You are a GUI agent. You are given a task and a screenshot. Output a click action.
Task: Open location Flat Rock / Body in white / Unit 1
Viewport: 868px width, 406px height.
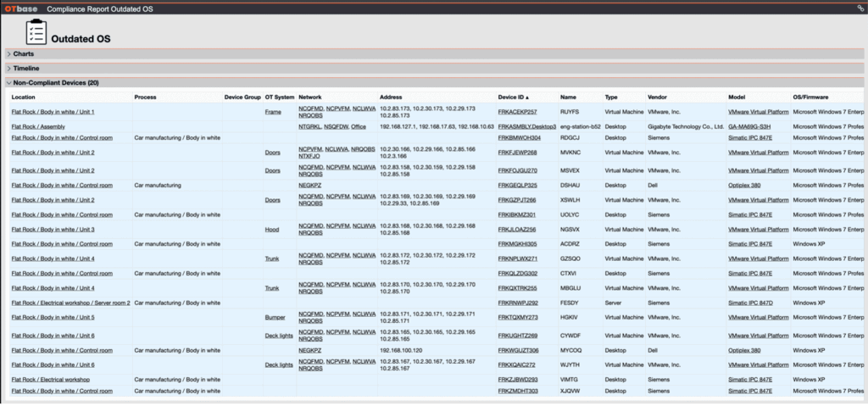tap(53, 112)
